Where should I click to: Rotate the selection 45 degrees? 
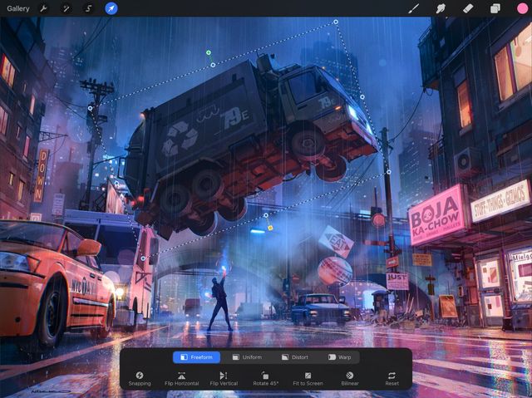tap(266, 379)
